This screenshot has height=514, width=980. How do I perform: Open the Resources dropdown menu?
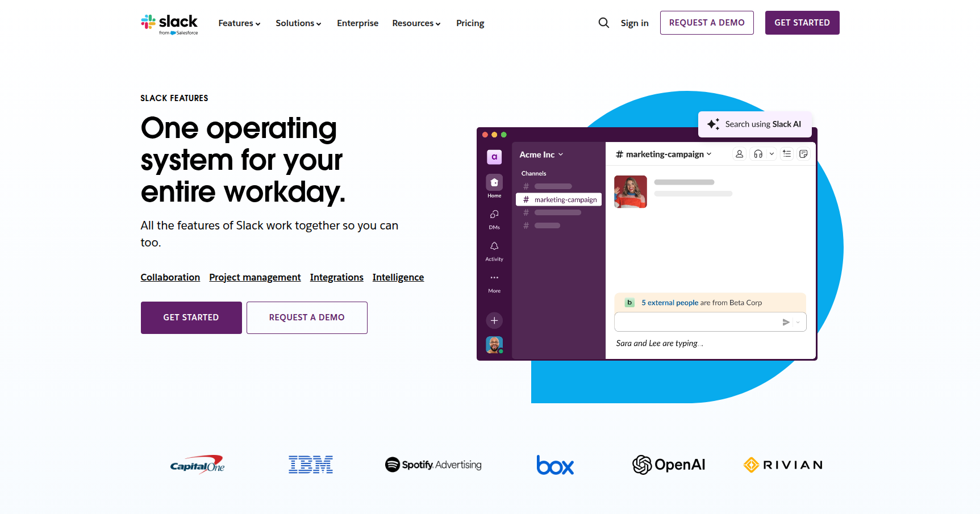[x=416, y=23]
